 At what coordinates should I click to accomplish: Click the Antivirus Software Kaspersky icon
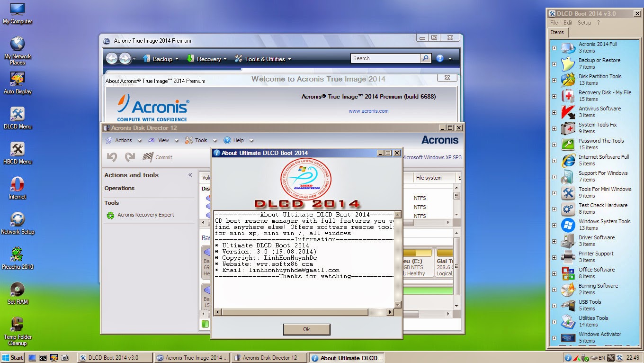click(x=568, y=112)
